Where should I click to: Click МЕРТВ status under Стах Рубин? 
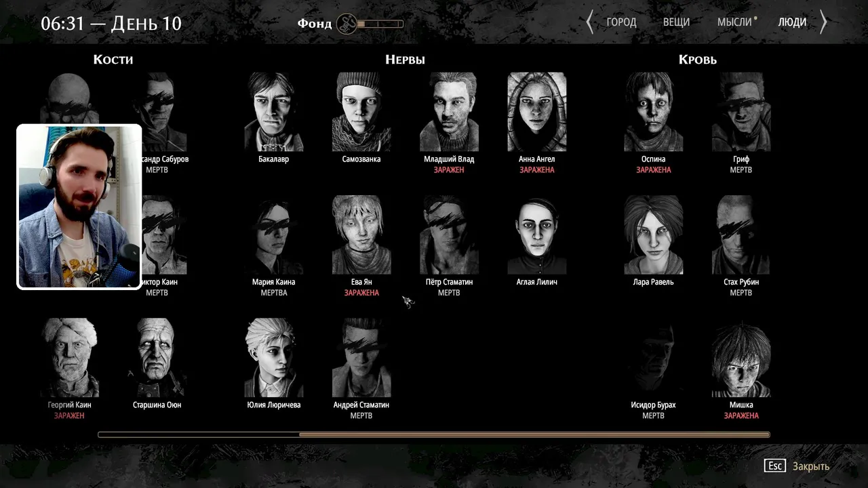click(x=741, y=293)
